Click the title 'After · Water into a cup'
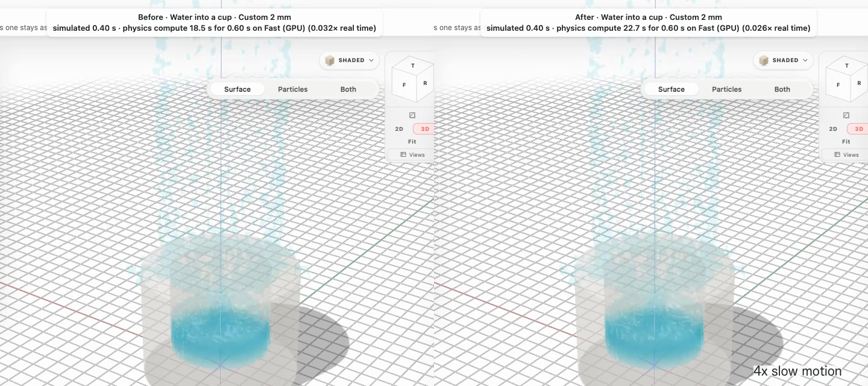The image size is (868, 386). [x=649, y=17]
